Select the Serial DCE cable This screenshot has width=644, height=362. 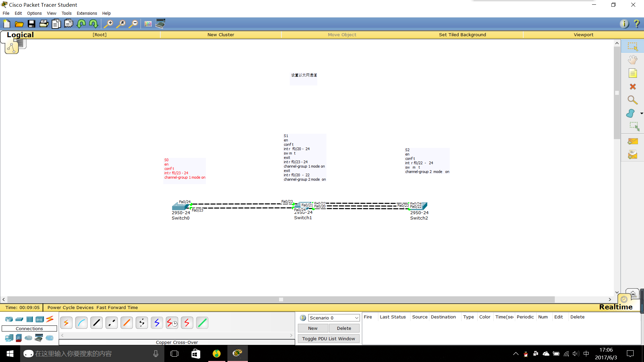point(172,323)
